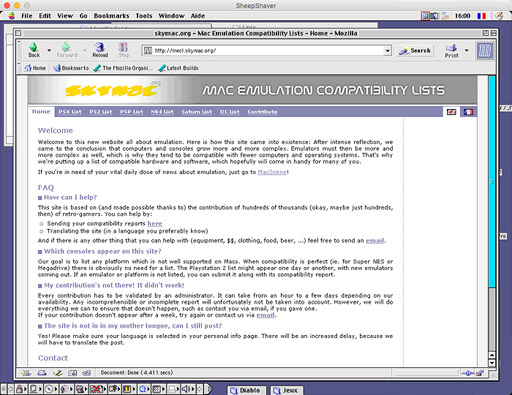The width and height of the screenshot is (512, 395).
Task: Click the Mozilla throbber logo
Action: point(484,51)
